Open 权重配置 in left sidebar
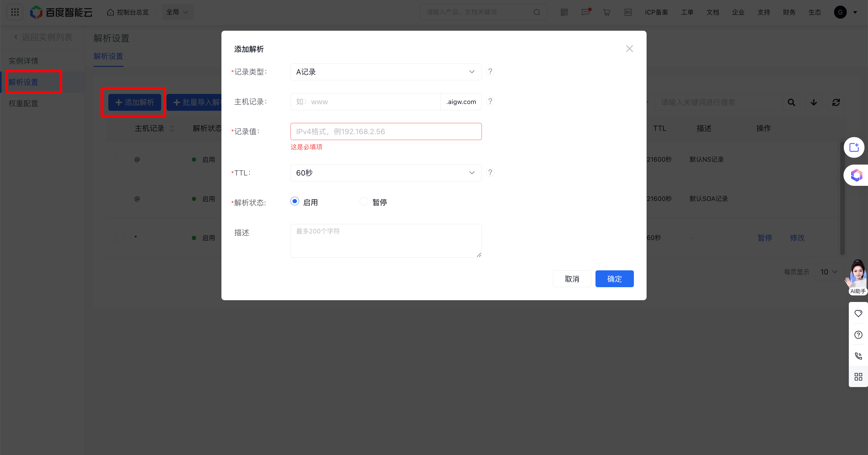This screenshot has height=455, width=868. pyautogui.click(x=23, y=103)
